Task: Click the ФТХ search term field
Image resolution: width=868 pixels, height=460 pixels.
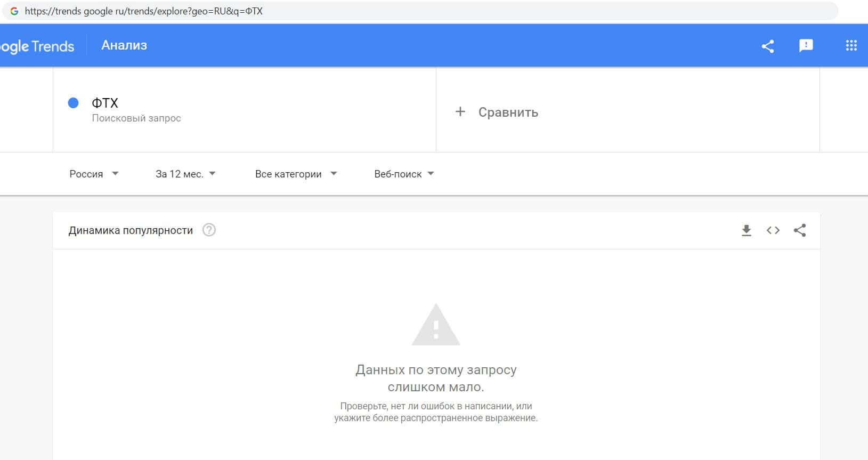Action: [245, 110]
